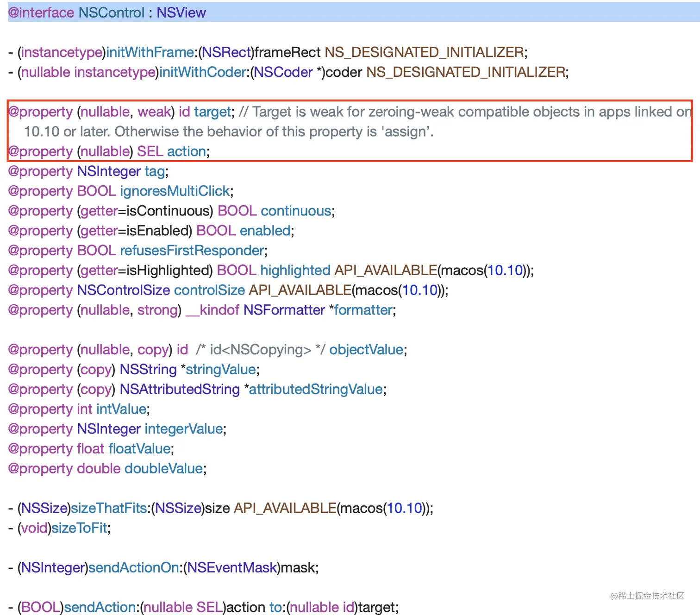Click the integerValue property name
Image resolution: width=700 pixels, height=616 pixels.
tap(184, 429)
